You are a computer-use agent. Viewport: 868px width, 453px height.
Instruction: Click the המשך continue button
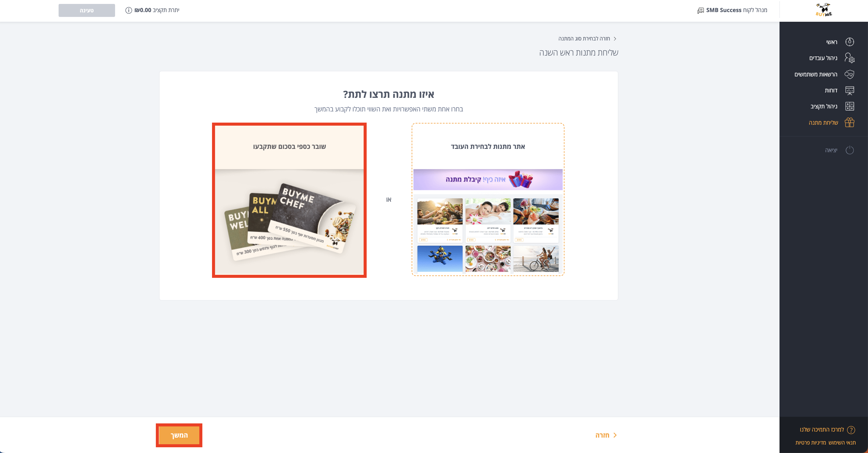179,435
